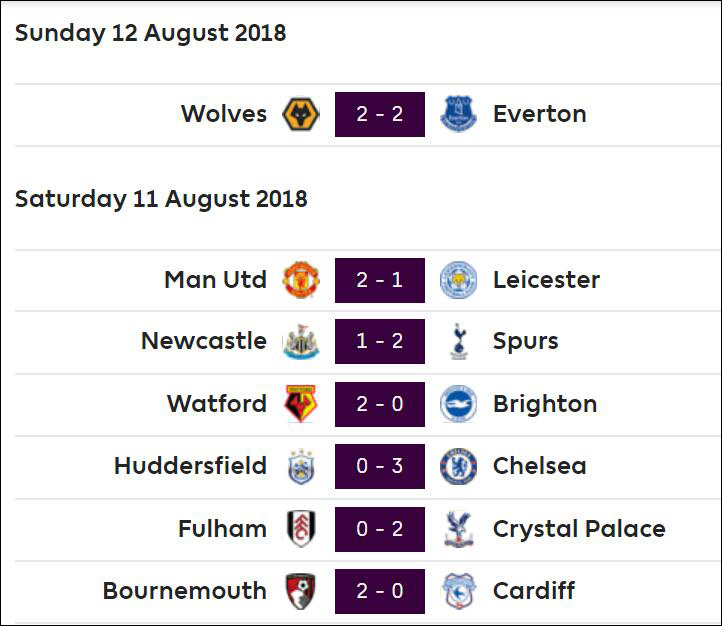Screen dimensions: 722x626
Task: Click the Leicester club badge
Action: click(458, 280)
